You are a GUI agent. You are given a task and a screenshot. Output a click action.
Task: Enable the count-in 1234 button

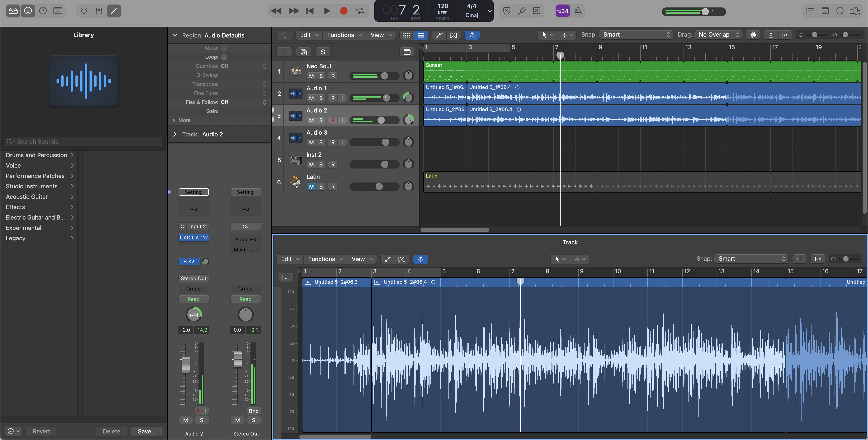(562, 11)
